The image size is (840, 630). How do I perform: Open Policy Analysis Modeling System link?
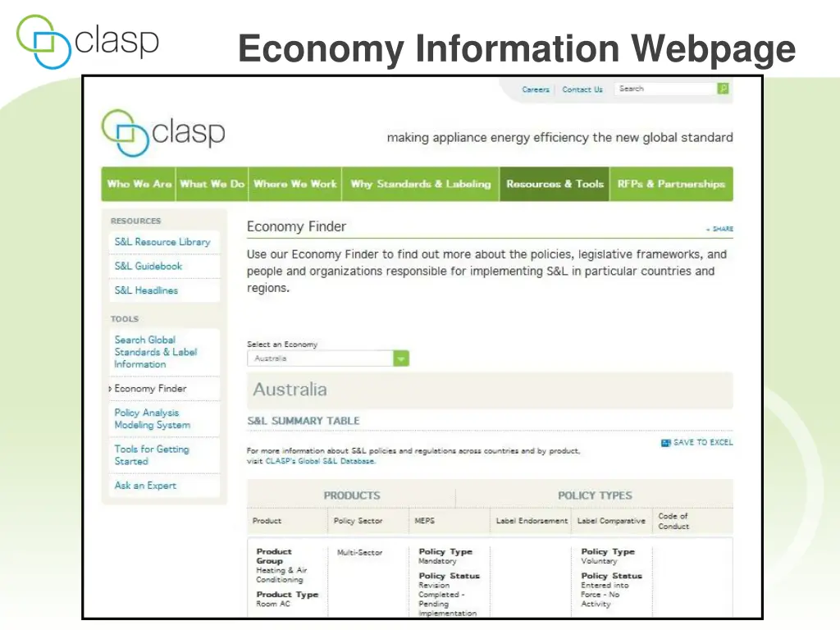(152, 418)
